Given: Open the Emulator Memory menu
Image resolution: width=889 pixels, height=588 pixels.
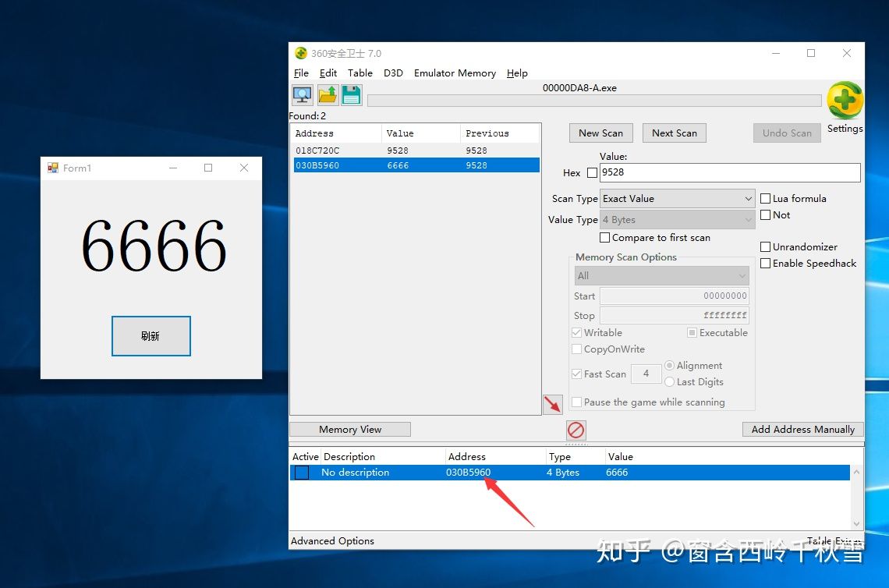Looking at the screenshot, I should click(x=455, y=73).
